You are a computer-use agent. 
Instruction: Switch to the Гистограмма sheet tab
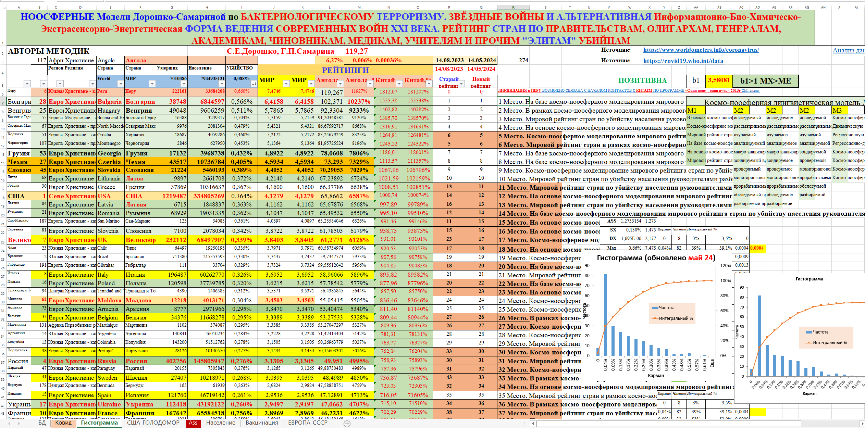click(x=97, y=423)
